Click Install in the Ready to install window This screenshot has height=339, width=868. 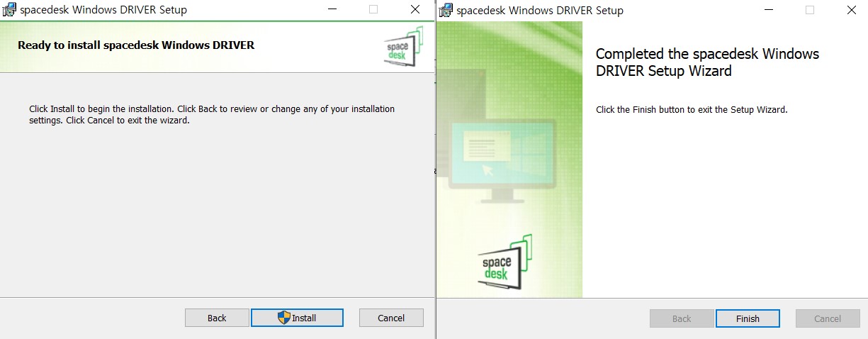tap(297, 318)
